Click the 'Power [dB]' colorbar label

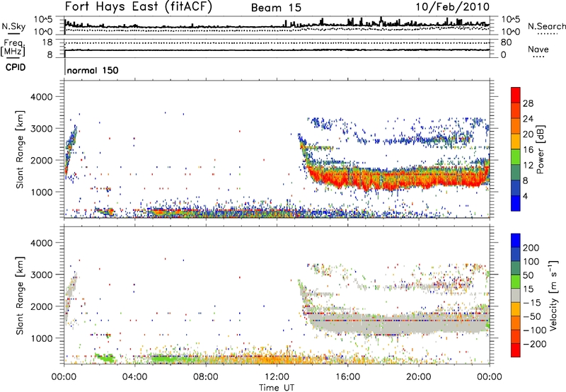click(x=541, y=149)
